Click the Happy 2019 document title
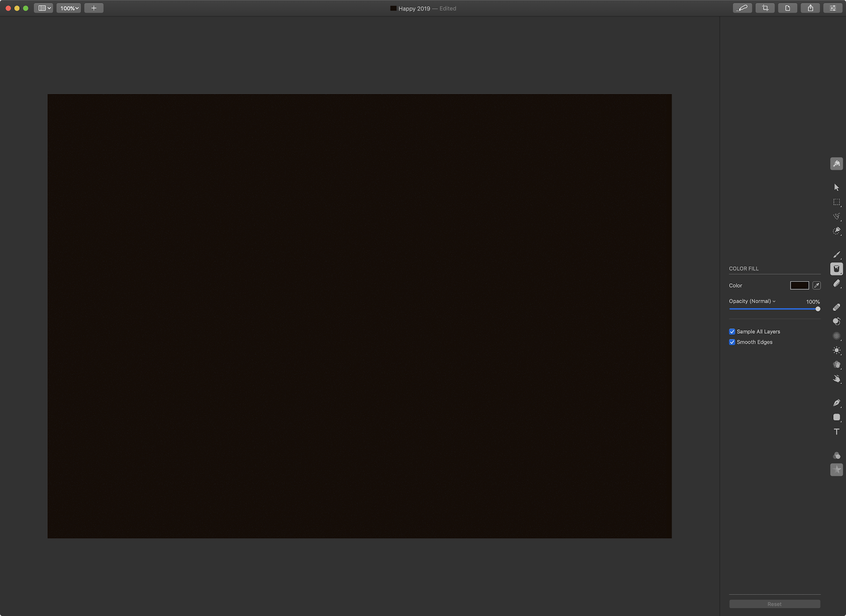 (x=414, y=8)
